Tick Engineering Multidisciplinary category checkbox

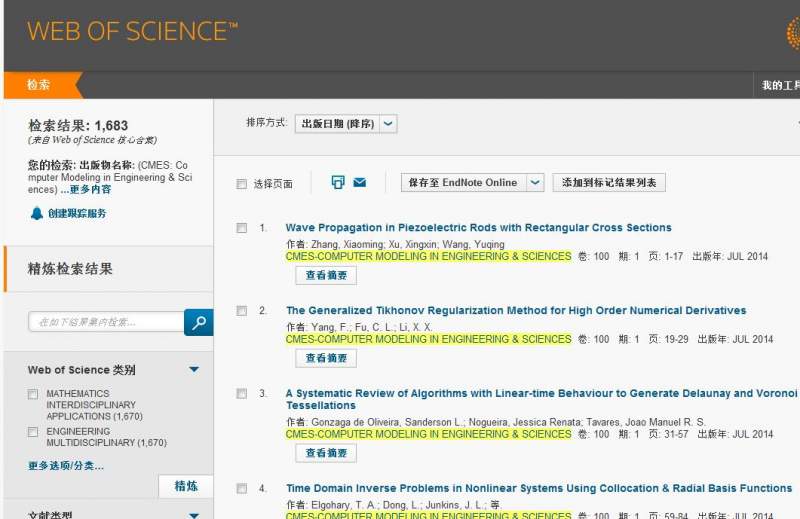click(x=33, y=432)
